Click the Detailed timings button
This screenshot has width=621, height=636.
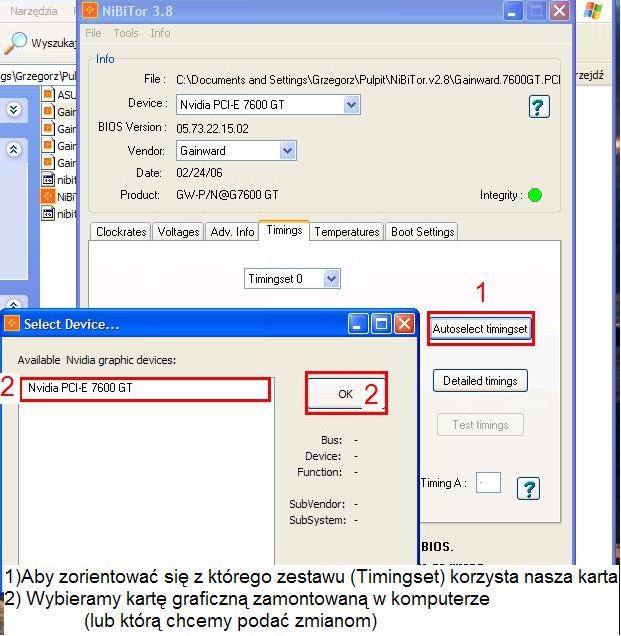(x=480, y=381)
